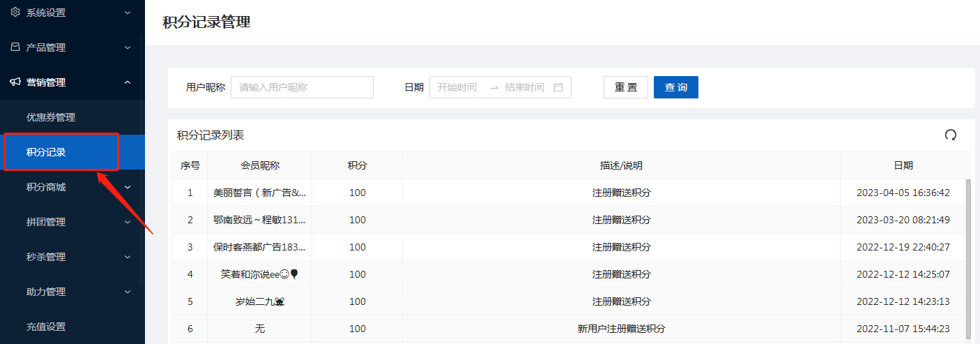Open the 充值设置 menu item
Viewport: 980px width, 344px height.
[46, 327]
